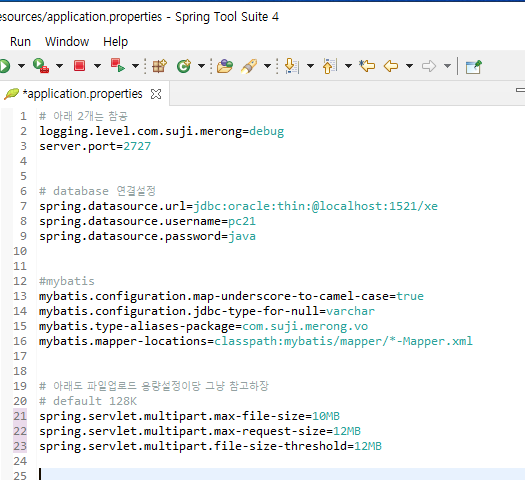
Task: Click the jdbc-type-for-null value varchar
Action: click(x=351, y=311)
